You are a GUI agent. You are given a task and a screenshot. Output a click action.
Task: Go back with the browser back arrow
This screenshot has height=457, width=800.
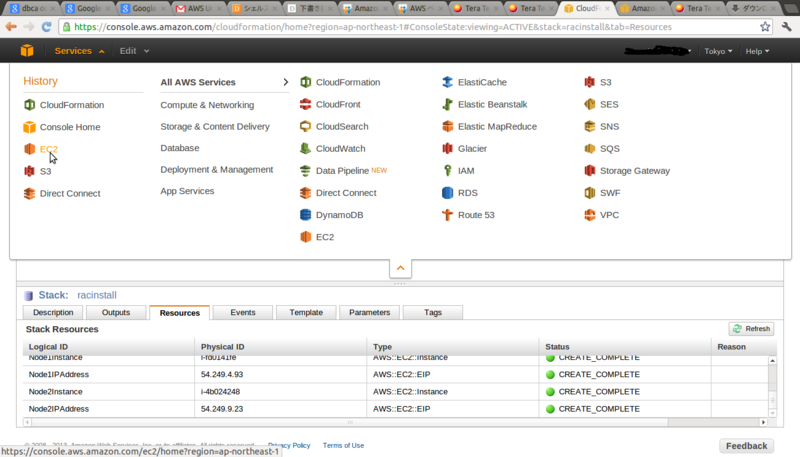click(x=11, y=27)
